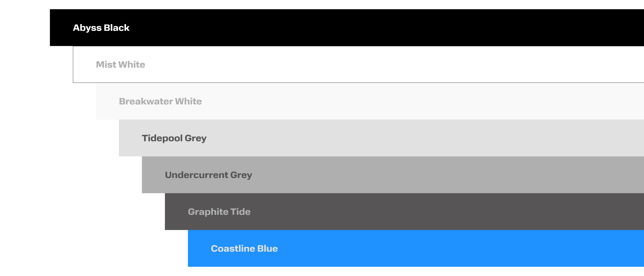Click the 'Mist White' text label
The width and height of the screenshot is (644, 276).
pos(120,65)
